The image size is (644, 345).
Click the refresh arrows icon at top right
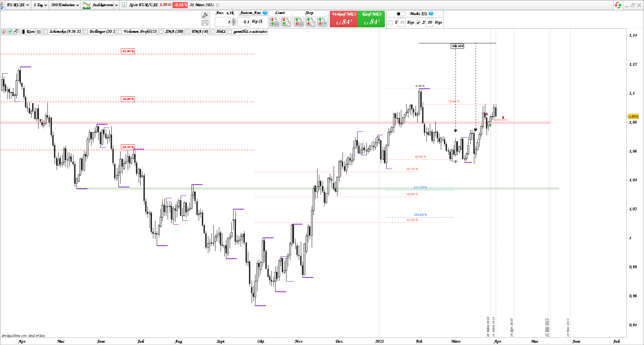tap(618, 5)
